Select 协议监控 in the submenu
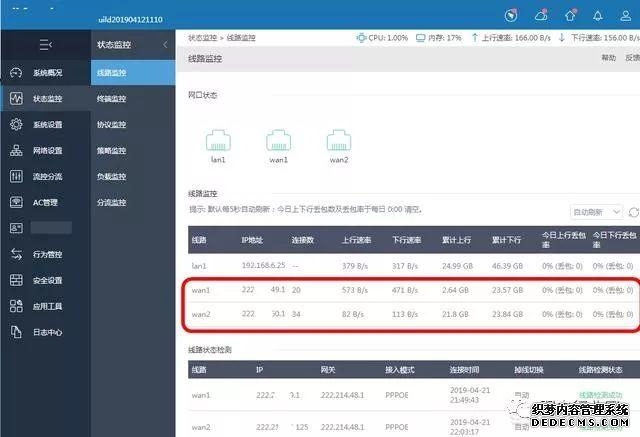The height and width of the screenshot is (437, 640). click(x=111, y=124)
